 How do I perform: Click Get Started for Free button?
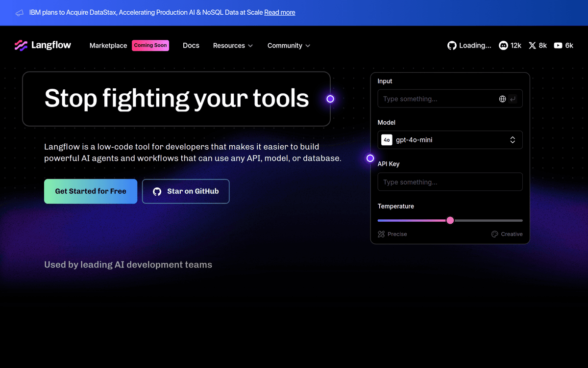click(x=91, y=191)
